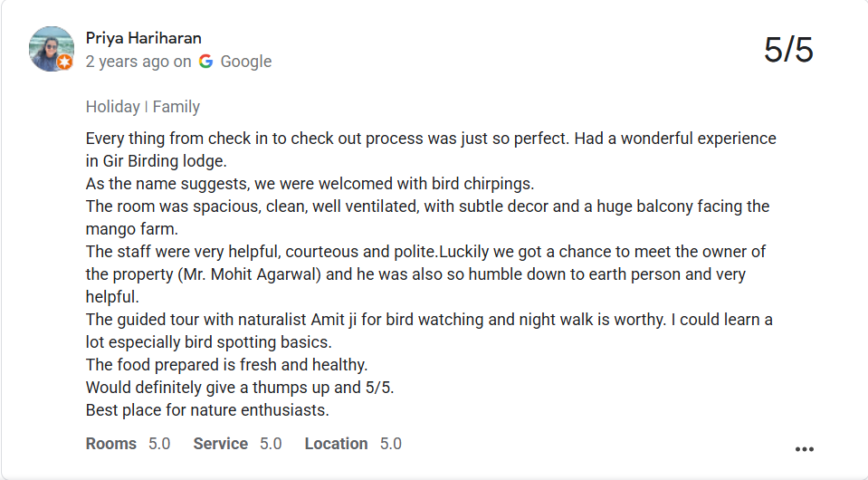Click the 'Gir Birding lodge' text
The height and width of the screenshot is (480, 868).
coord(165,160)
